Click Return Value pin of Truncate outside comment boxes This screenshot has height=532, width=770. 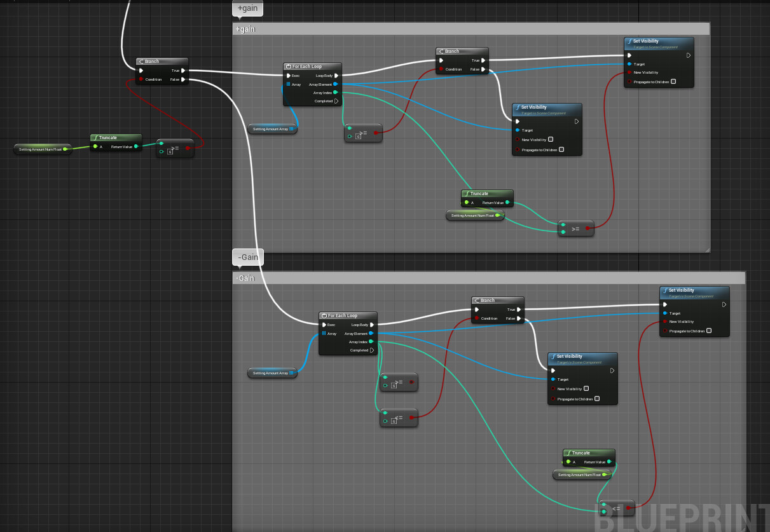point(136,147)
